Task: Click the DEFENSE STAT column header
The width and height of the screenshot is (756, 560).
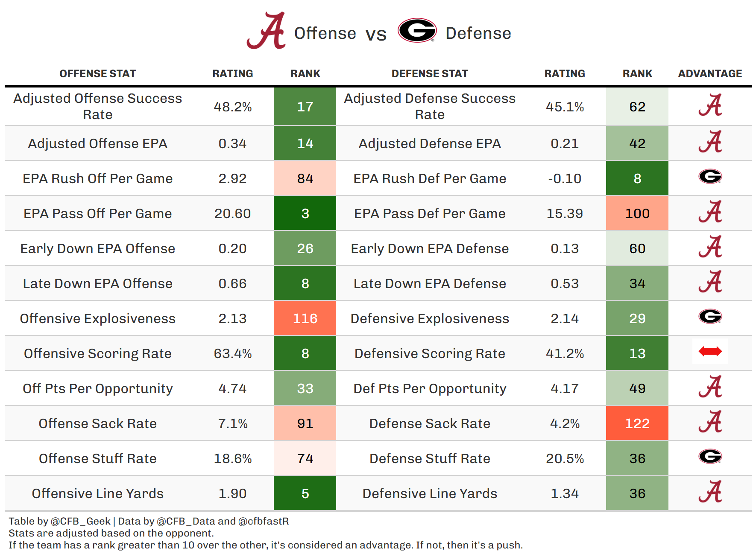Action: pos(430,74)
